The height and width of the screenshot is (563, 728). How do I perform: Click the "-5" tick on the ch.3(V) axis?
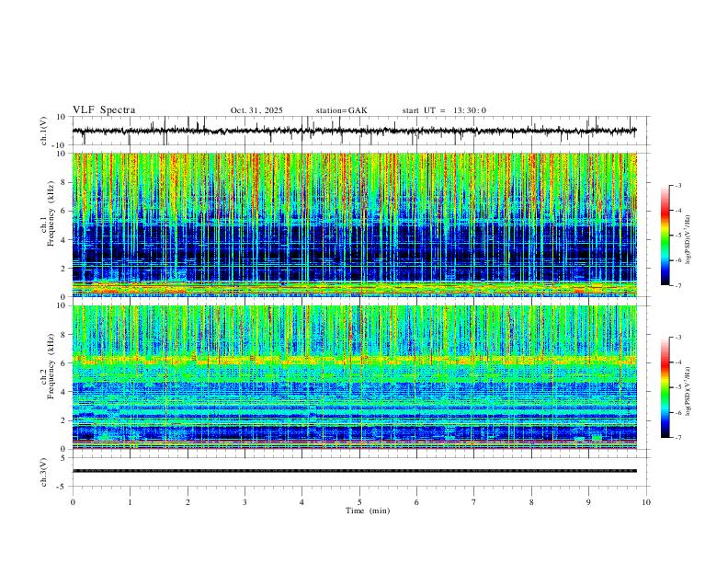(63, 487)
